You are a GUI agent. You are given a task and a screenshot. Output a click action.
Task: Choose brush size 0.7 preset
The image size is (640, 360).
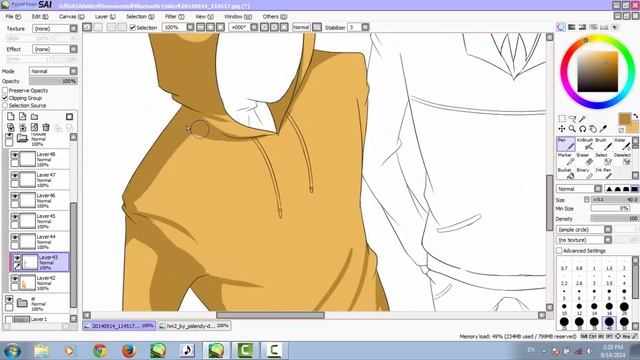(x=564, y=265)
